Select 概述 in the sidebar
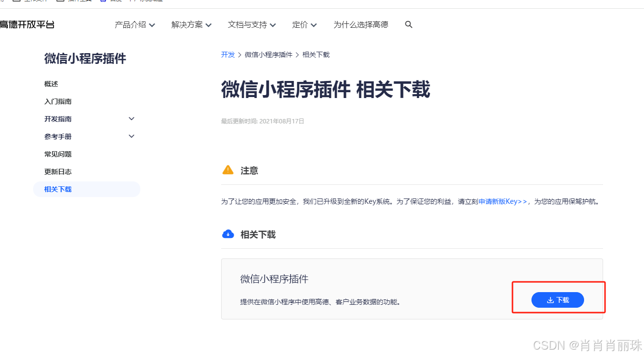This screenshot has width=644, height=356. point(51,84)
